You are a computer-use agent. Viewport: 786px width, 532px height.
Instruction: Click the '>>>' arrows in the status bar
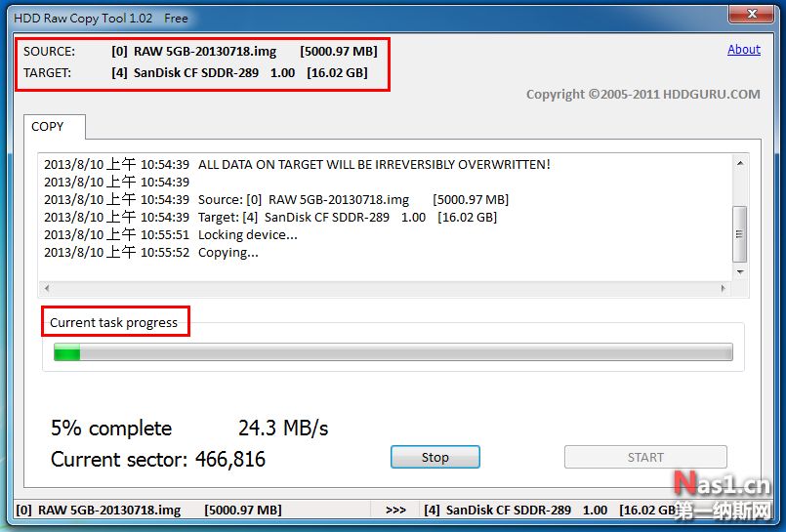click(x=396, y=510)
